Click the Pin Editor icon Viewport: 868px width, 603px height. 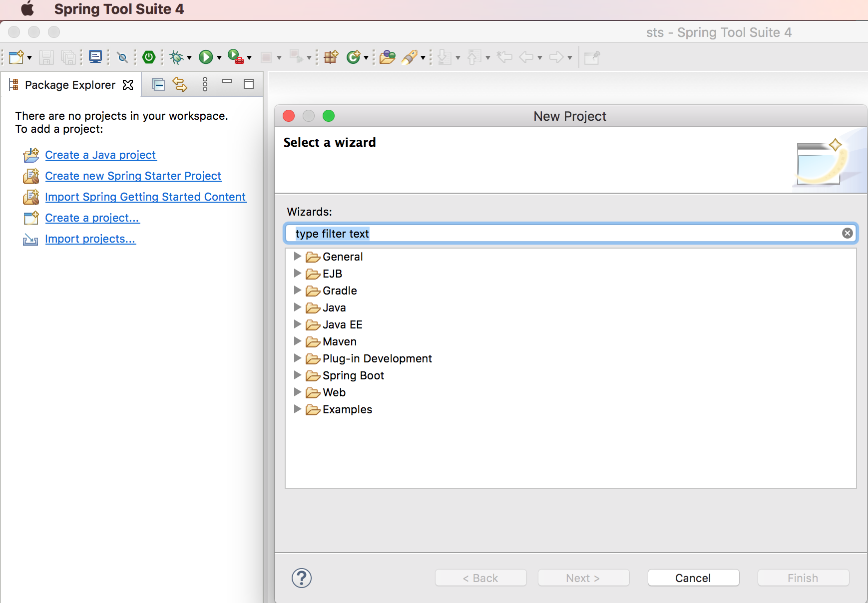pyautogui.click(x=592, y=57)
